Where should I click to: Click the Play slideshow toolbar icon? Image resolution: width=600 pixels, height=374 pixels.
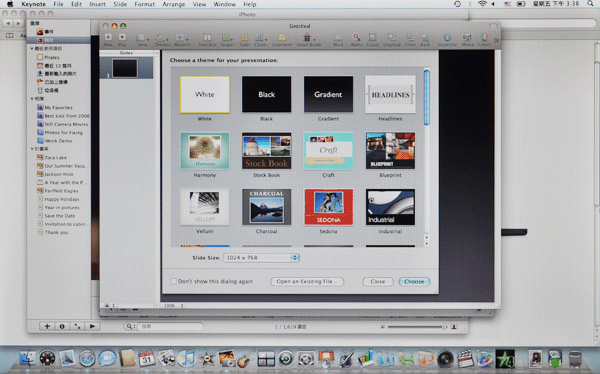coord(122,38)
